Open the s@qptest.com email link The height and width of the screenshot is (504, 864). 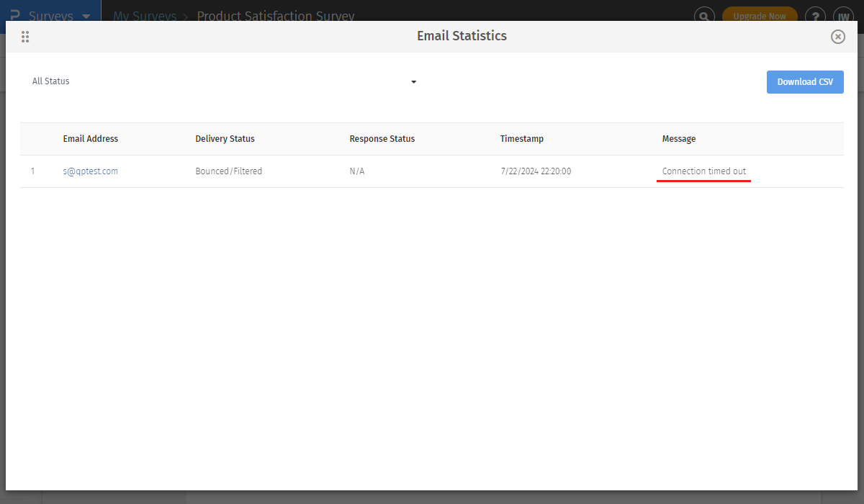pos(90,171)
